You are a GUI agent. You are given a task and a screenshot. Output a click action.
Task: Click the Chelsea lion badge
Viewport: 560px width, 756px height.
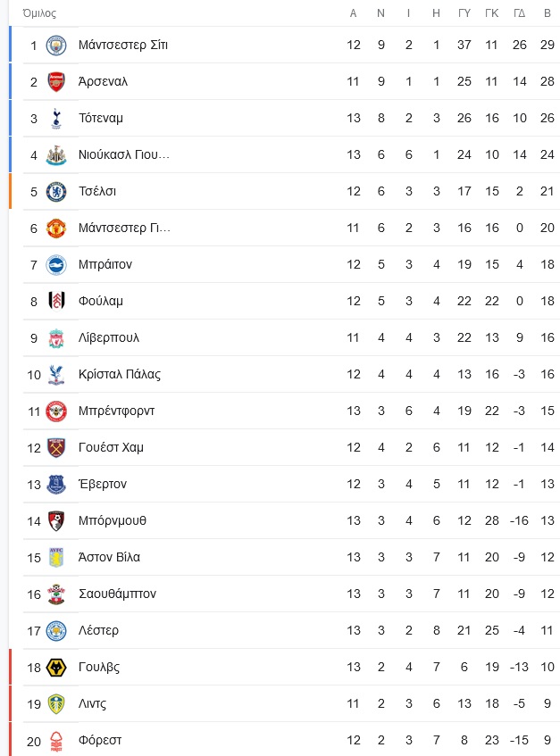click(56, 191)
